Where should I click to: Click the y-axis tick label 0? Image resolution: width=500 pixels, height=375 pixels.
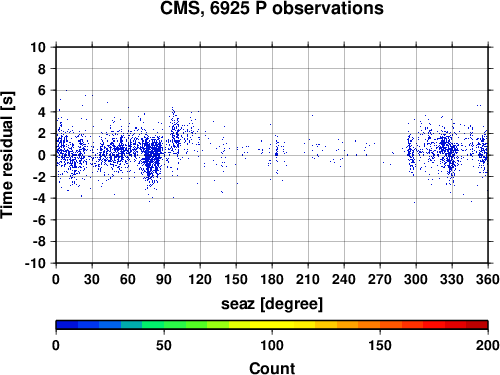[x=41, y=155]
